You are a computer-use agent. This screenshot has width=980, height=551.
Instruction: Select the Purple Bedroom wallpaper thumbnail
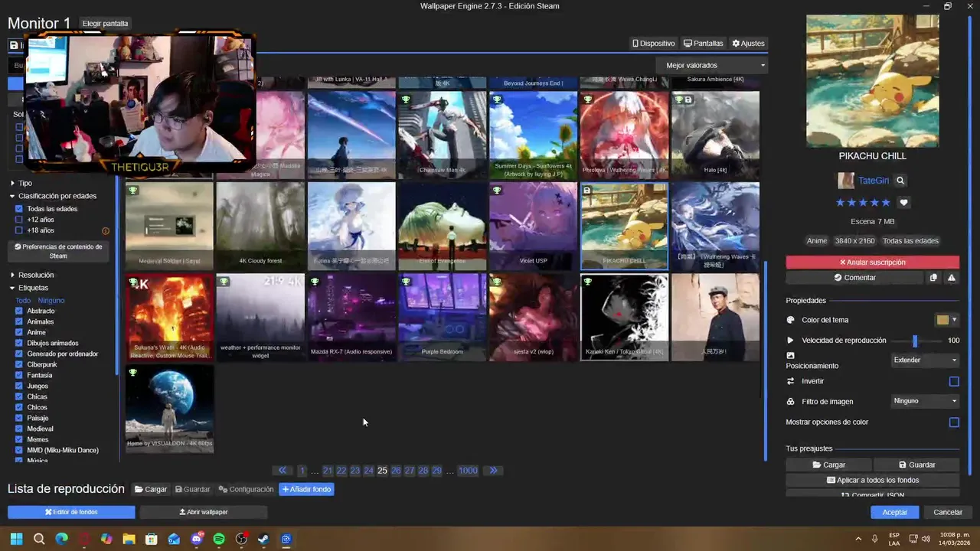click(x=443, y=318)
